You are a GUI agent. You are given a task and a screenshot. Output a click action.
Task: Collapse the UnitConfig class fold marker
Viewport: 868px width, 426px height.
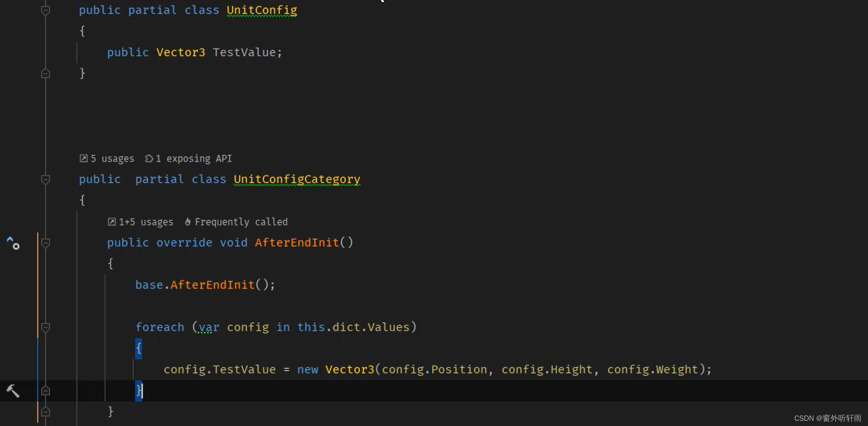(x=45, y=10)
